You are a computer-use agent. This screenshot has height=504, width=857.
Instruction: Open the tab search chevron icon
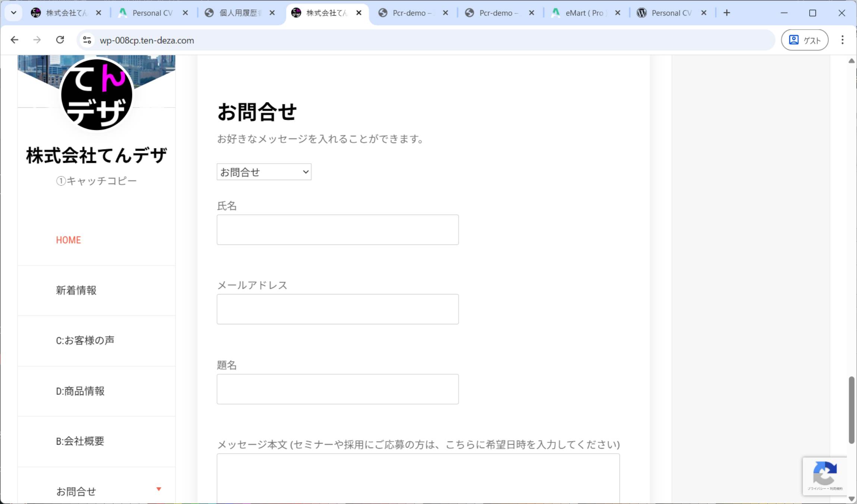pos(14,13)
